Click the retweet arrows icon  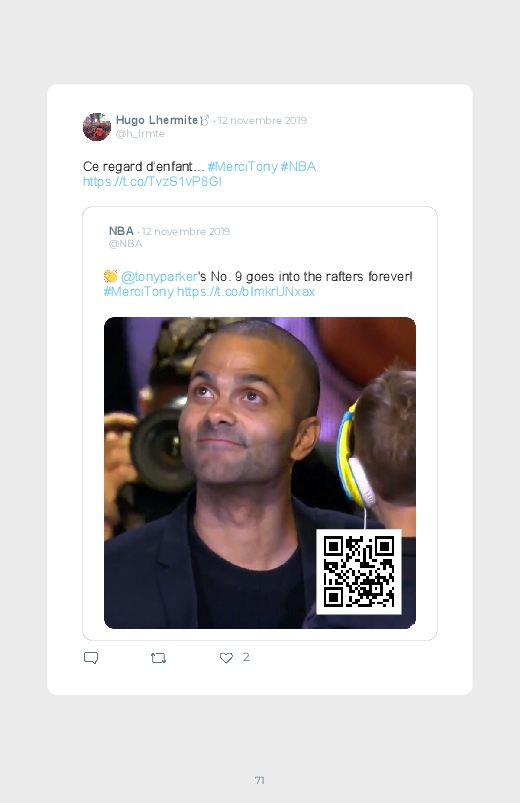[x=158, y=658]
